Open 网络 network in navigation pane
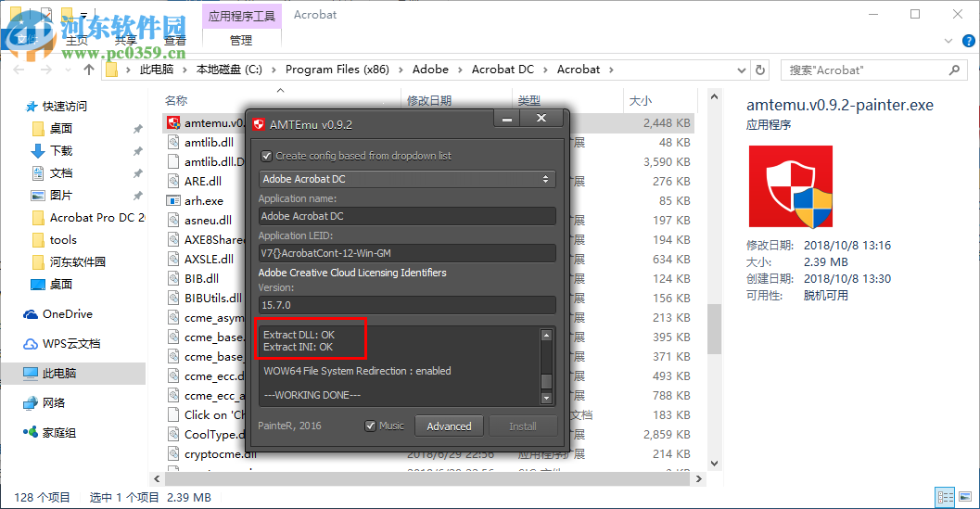 pos(44,402)
